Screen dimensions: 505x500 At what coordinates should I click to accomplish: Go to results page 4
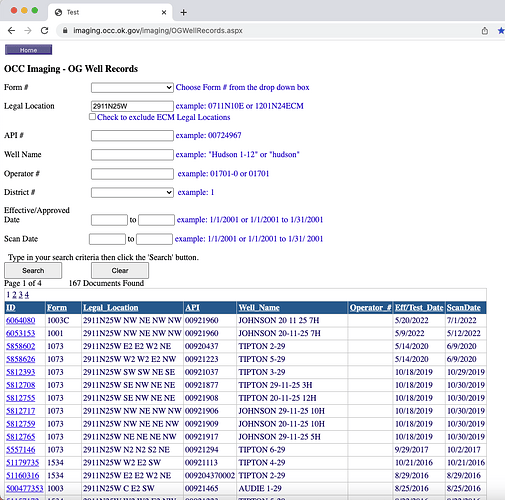pyautogui.click(x=27, y=295)
